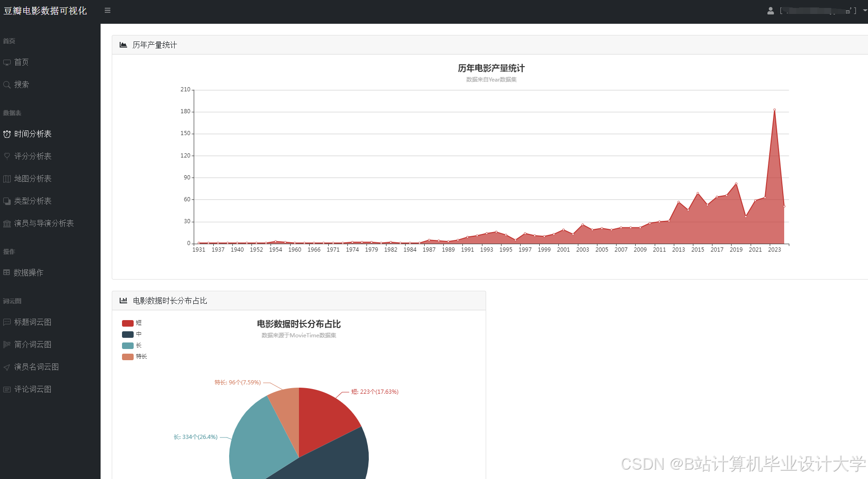Click the x-axis label 1931

point(199,250)
